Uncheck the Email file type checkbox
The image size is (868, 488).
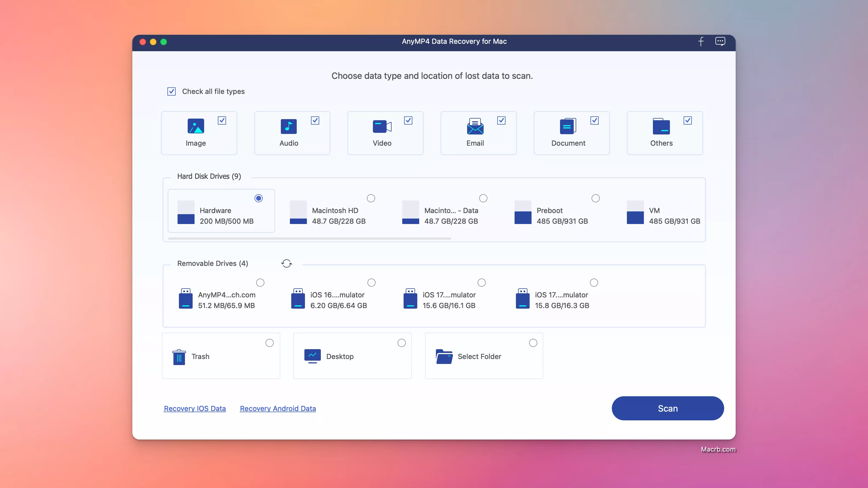501,120
